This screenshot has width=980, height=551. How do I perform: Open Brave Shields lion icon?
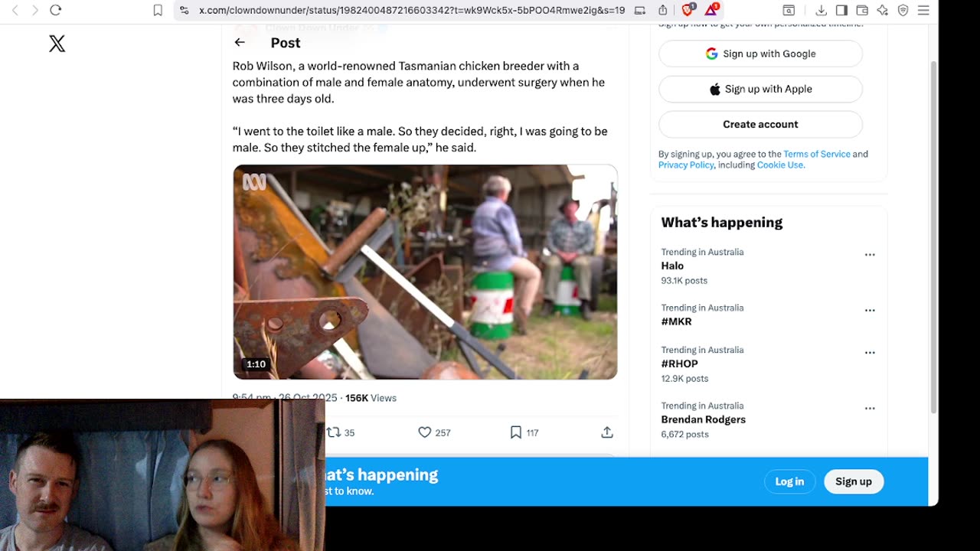click(x=688, y=10)
